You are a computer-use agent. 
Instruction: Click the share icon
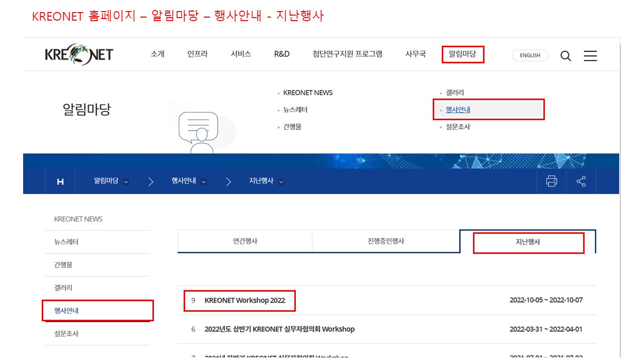pyautogui.click(x=581, y=182)
